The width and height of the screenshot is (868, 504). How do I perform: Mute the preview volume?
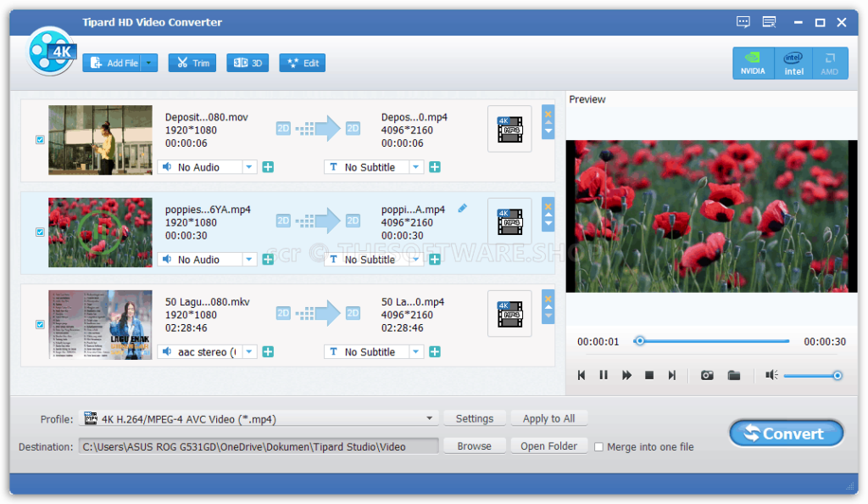(771, 376)
